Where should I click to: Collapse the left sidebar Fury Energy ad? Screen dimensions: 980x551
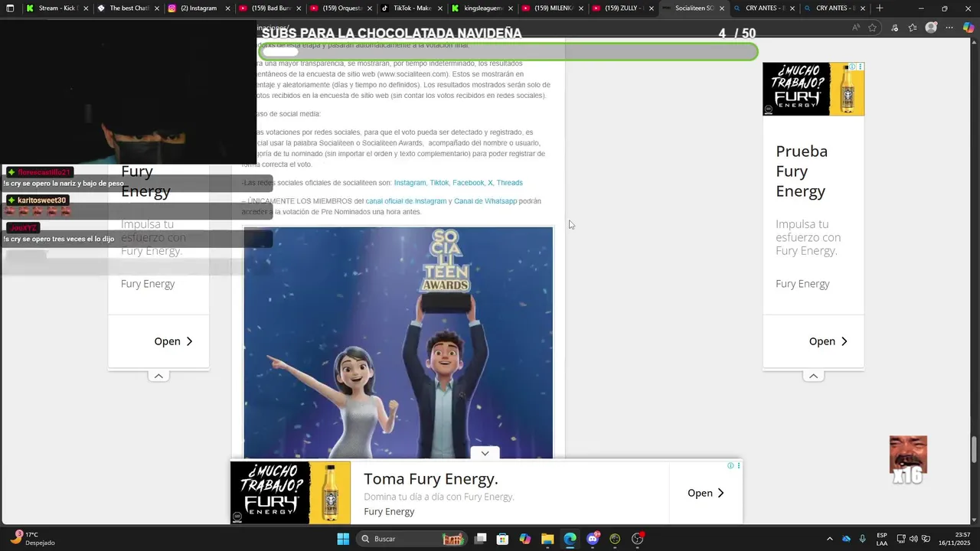[x=158, y=376]
